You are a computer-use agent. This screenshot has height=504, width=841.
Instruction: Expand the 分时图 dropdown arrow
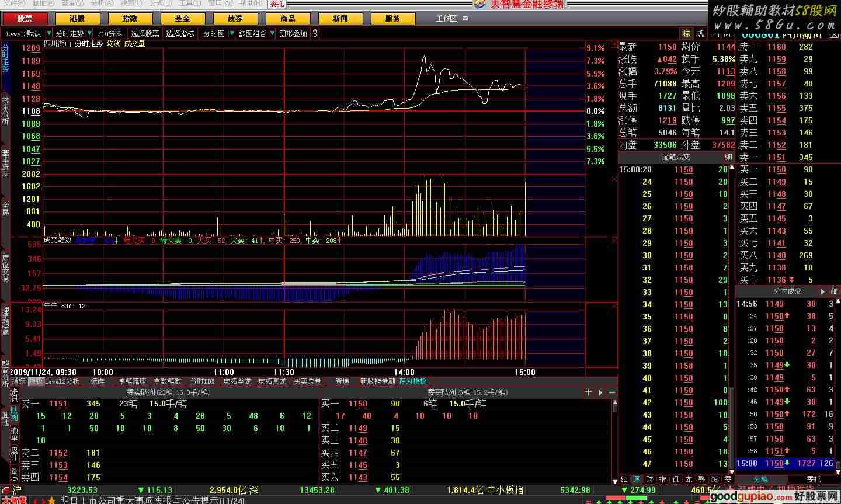click(x=231, y=34)
